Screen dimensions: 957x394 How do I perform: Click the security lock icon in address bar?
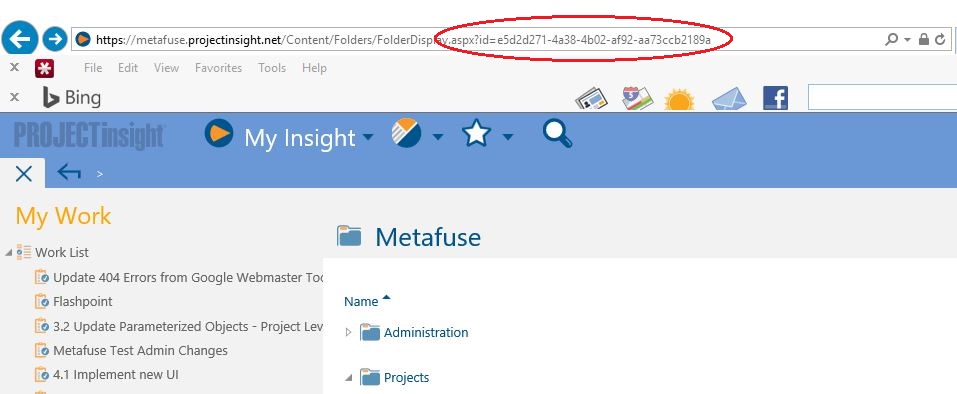924,40
